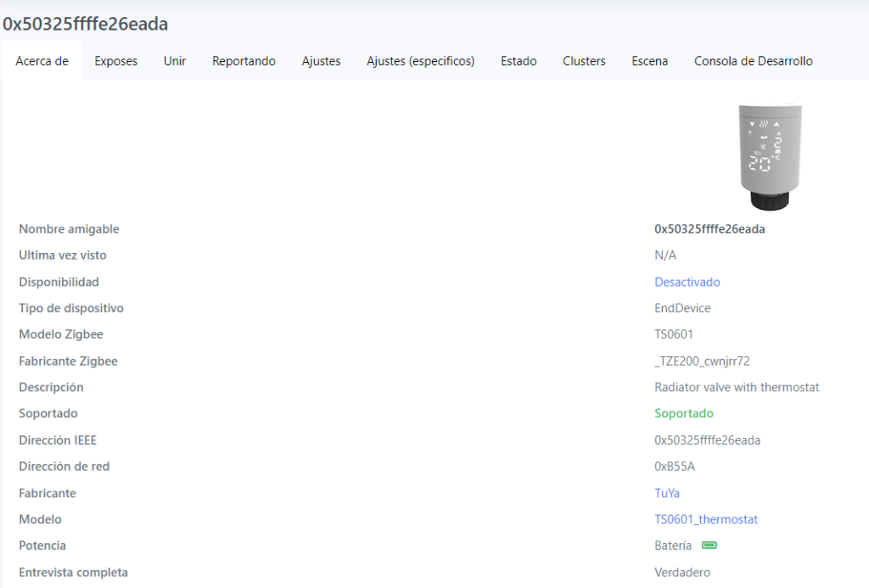Click the 0xB55A network address value
Image resolution: width=869 pixels, height=588 pixels.
tap(675, 467)
